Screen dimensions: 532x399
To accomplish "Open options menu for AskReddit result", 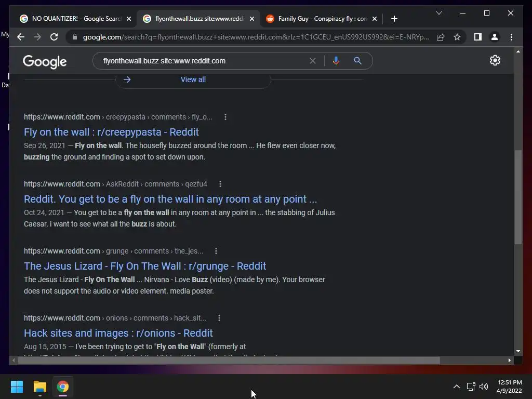I will tap(220, 184).
